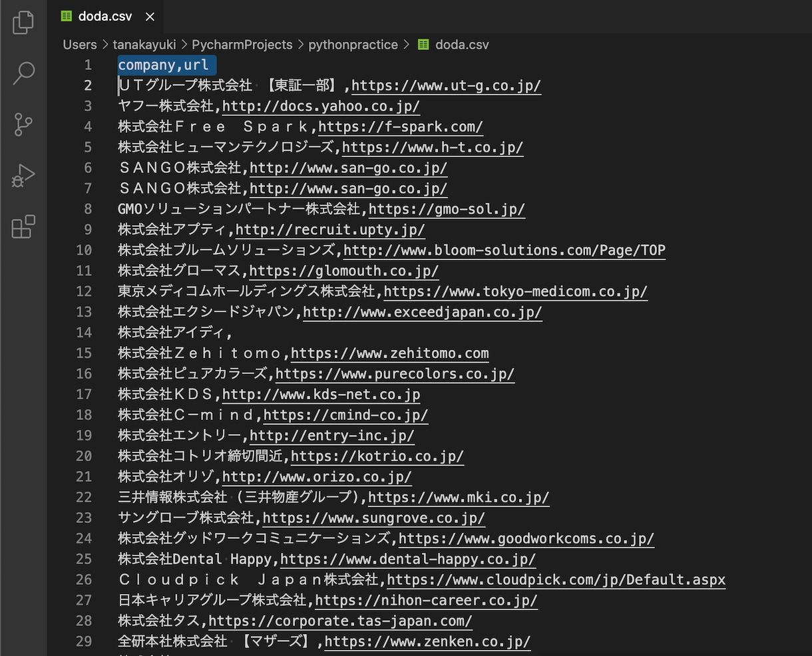Follow the https://www.zehitomo.com link
812x656 pixels.
[390, 353]
